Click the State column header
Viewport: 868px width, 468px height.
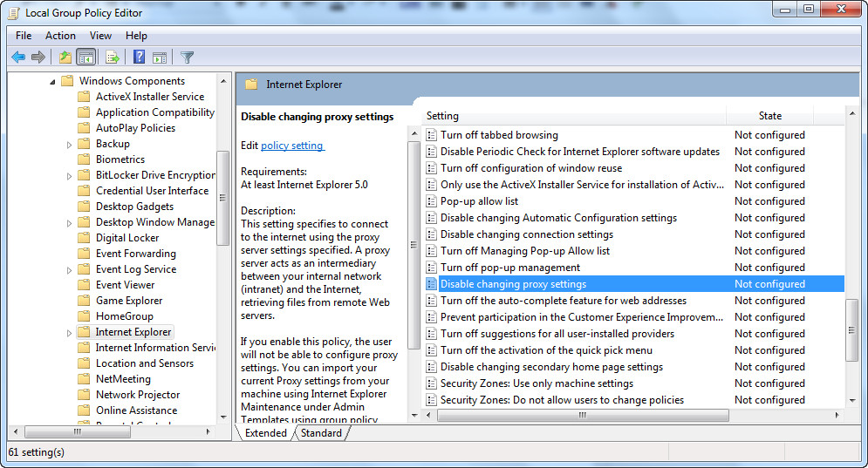point(769,116)
